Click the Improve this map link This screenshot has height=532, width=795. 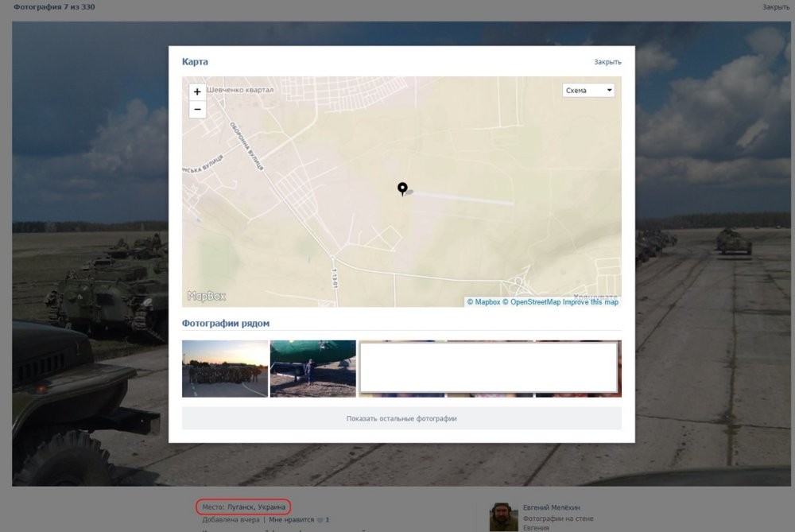[590, 302]
